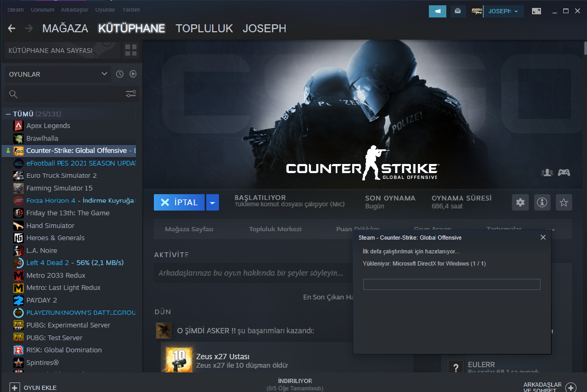Open the İNDİRİLİYOR downloads status
This screenshot has width=587, height=392.
click(295, 385)
